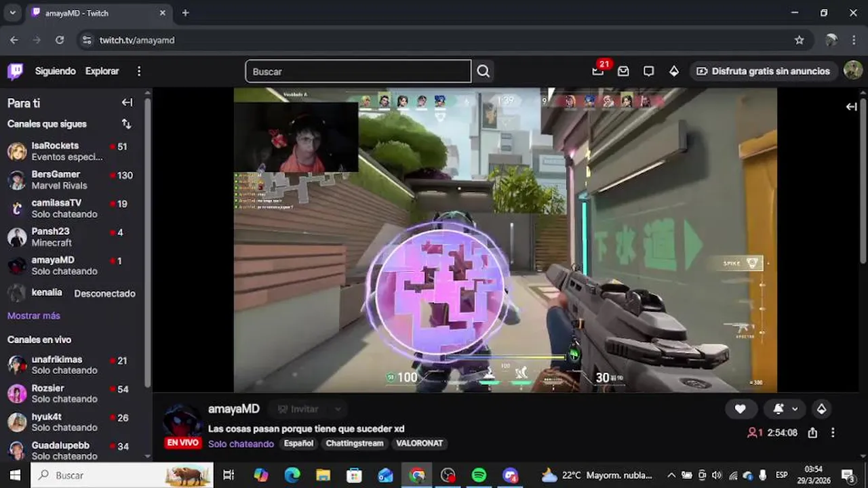Open the Bits diamond icon in header
This screenshot has width=868, height=488.
674,71
